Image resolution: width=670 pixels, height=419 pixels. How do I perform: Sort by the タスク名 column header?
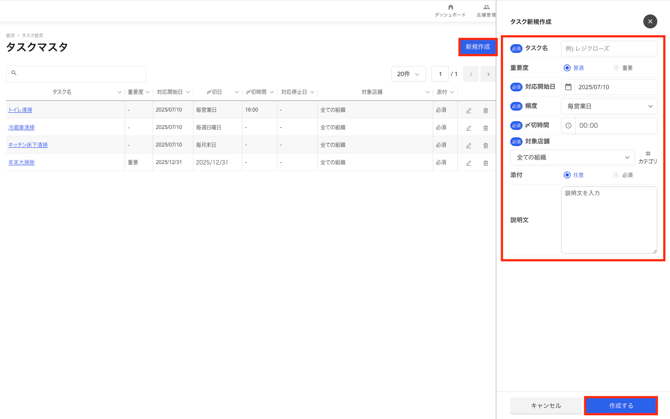62,92
